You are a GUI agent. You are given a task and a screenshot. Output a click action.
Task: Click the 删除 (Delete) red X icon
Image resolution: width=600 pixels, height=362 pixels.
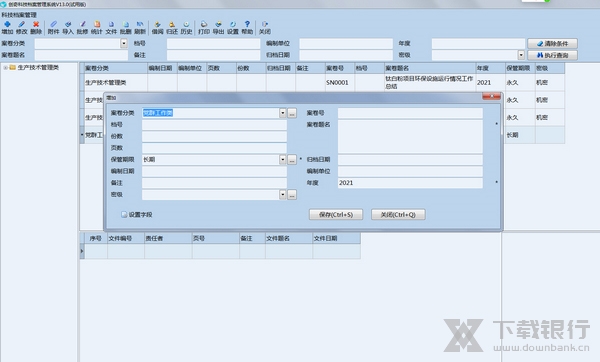[36, 28]
